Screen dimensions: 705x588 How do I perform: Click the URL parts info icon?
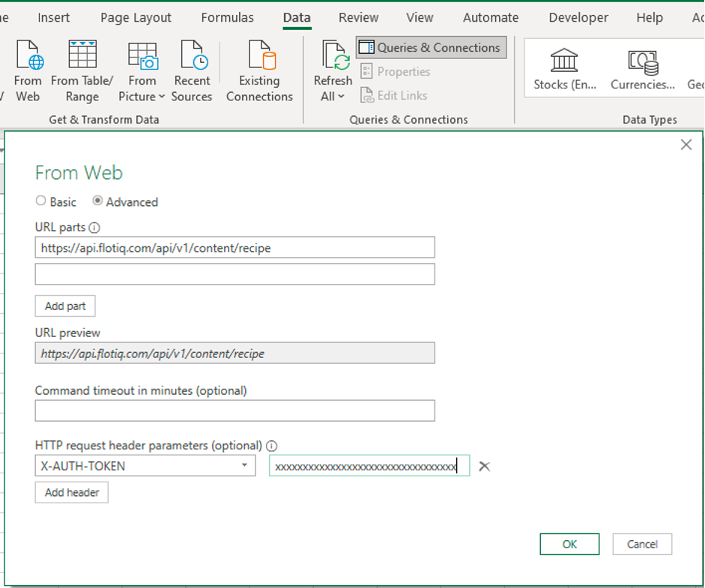pos(94,228)
